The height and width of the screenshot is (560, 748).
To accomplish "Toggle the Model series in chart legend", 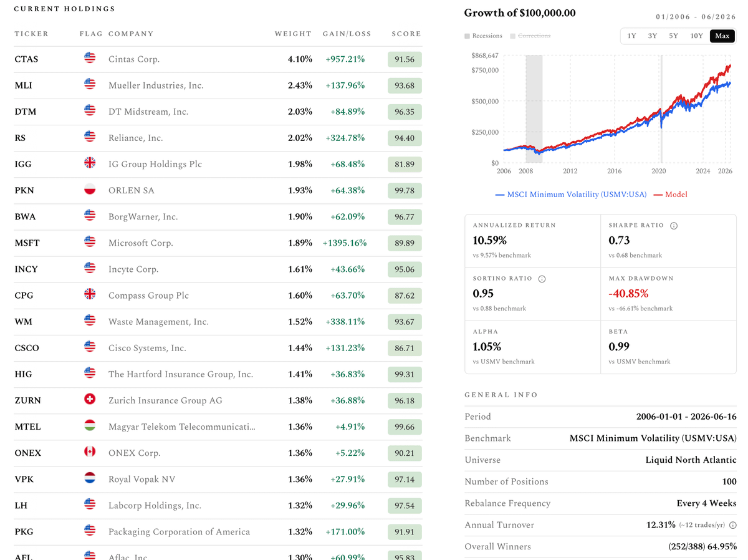I will click(x=671, y=195).
